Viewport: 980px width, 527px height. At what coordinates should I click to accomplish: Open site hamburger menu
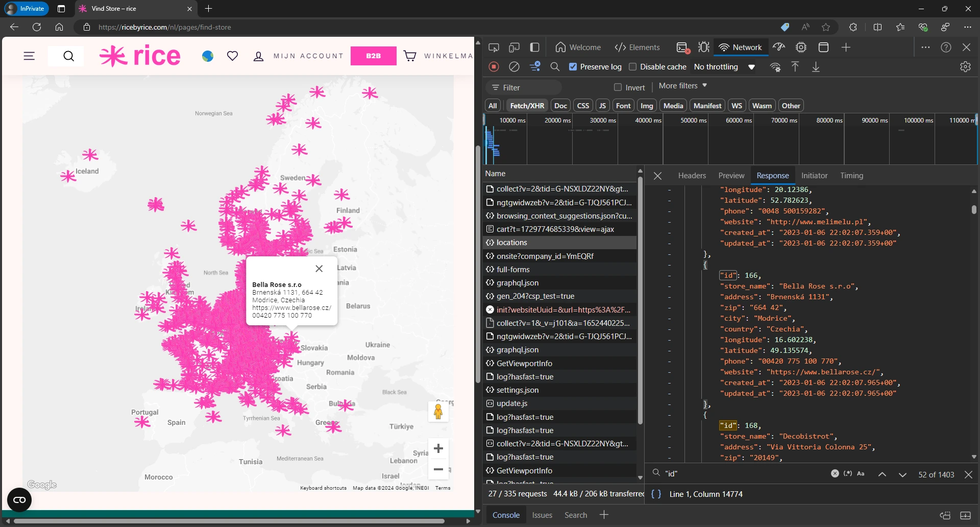29,56
